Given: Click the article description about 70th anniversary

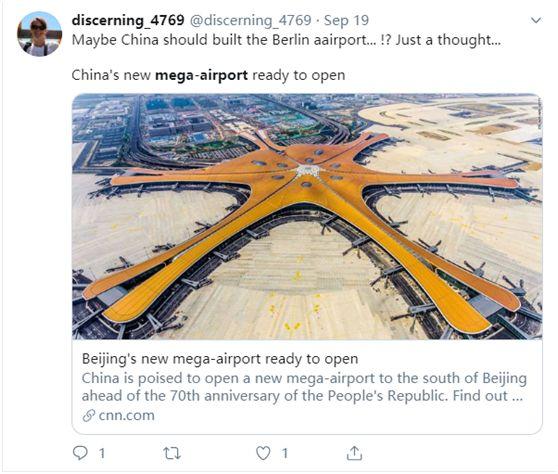Looking at the screenshot, I should point(304,387).
